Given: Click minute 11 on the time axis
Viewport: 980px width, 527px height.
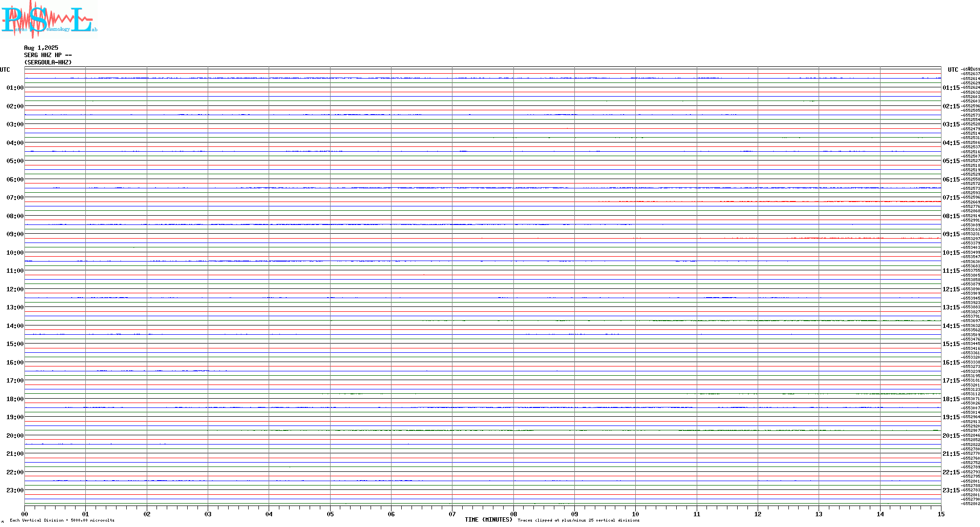Looking at the screenshot, I should [x=697, y=514].
